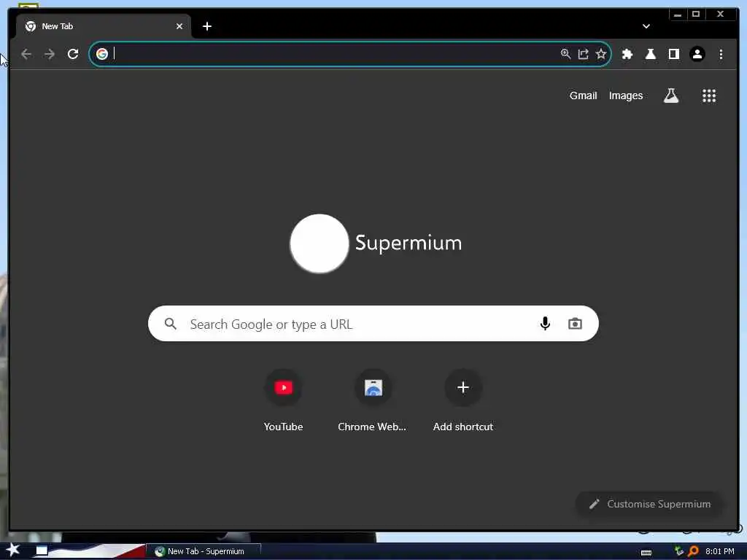Reload the current page
This screenshot has width=747, height=560.
(x=73, y=54)
